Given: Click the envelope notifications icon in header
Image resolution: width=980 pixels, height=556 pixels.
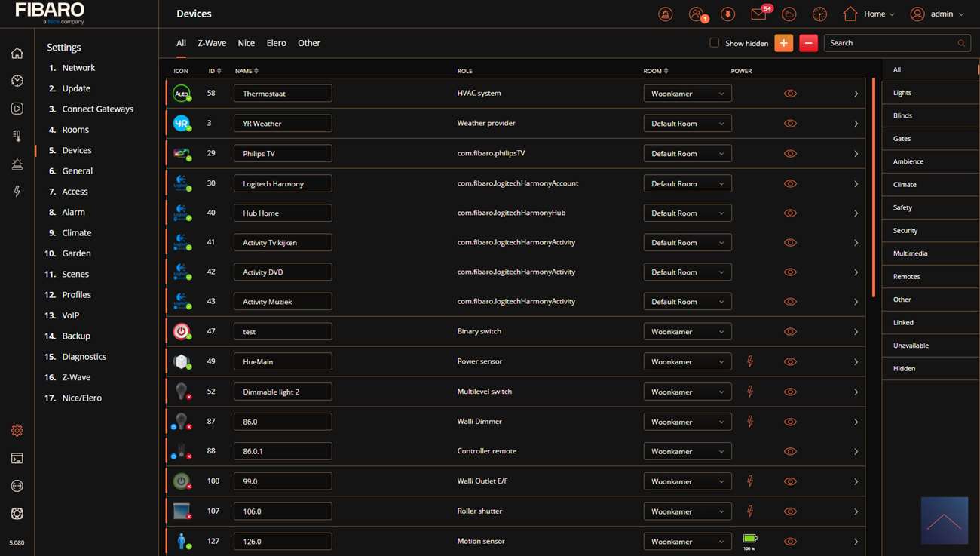Looking at the screenshot, I should tap(759, 14).
